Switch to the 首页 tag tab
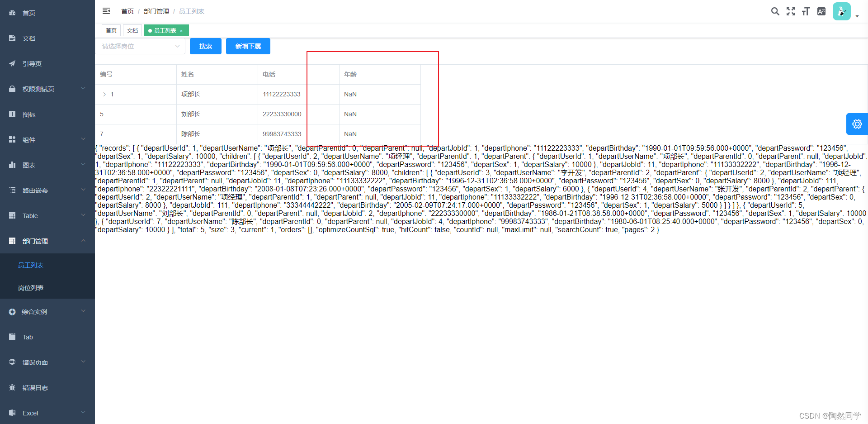The width and height of the screenshot is (868, 424). [111, 30]
